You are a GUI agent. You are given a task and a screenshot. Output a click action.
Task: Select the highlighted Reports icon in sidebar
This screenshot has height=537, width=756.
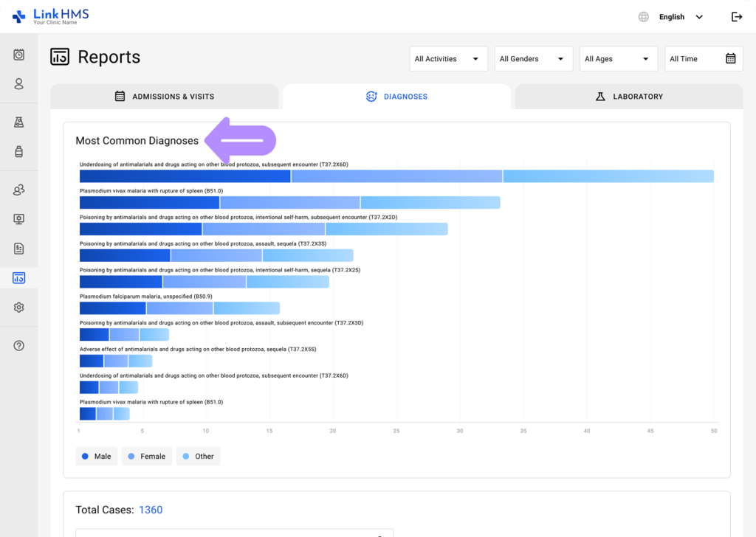coord(18,278)
